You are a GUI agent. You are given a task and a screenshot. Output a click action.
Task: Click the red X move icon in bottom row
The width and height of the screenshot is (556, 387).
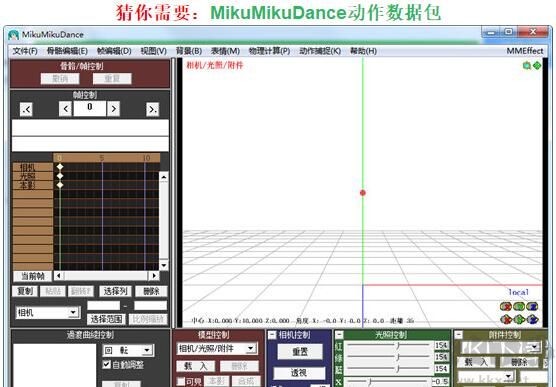(x=505, y=320)
